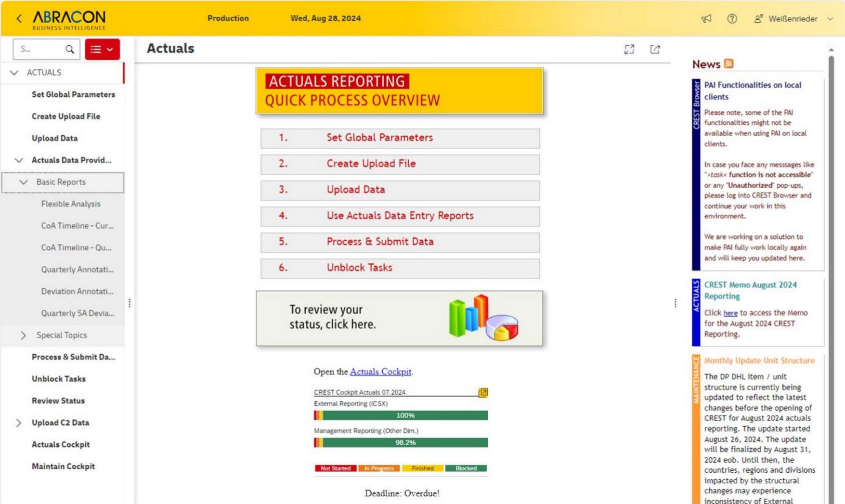This screenshot has width=845, height=504.
Task: Open the help question mark icon
Action: coord(732,19)
